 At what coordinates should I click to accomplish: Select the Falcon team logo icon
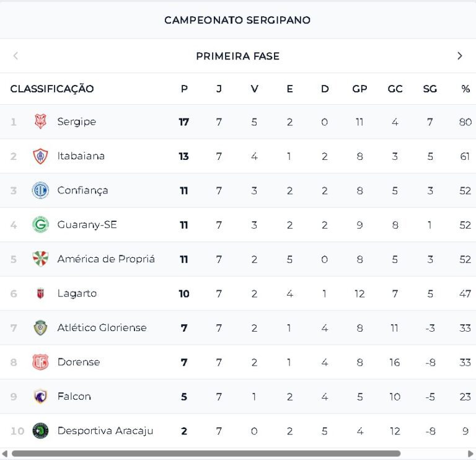pyautogui.click(x=40, y=397)
